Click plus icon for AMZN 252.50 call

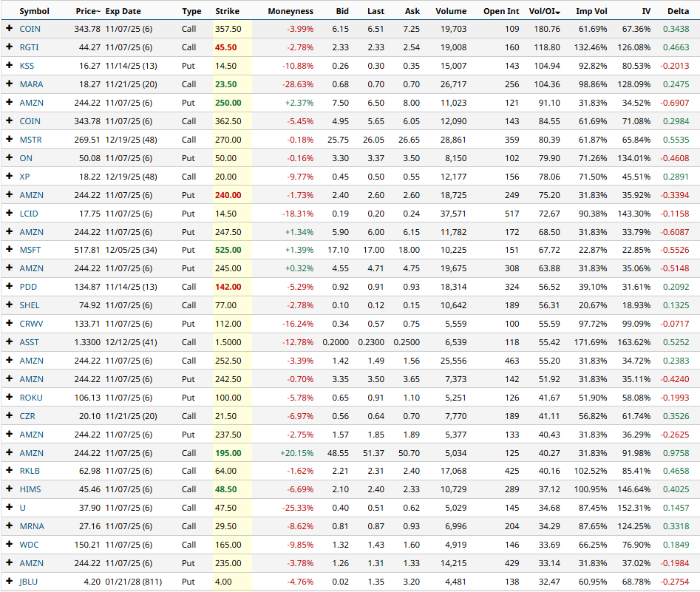point(9,360)
